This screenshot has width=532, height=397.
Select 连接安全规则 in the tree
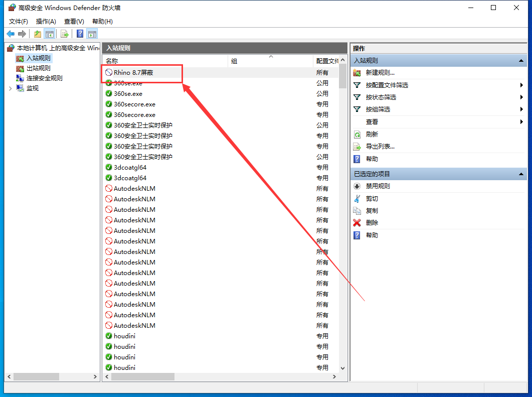click(45, 78)
